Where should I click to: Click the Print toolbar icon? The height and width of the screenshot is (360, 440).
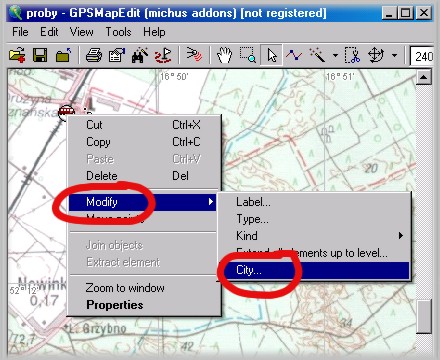click(94, 55)
